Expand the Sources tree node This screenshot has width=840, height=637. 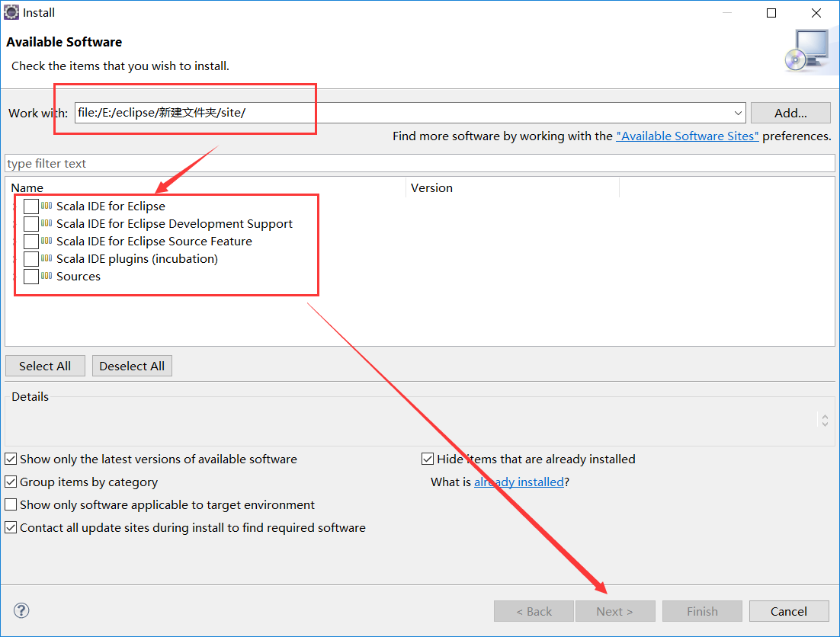15,277
